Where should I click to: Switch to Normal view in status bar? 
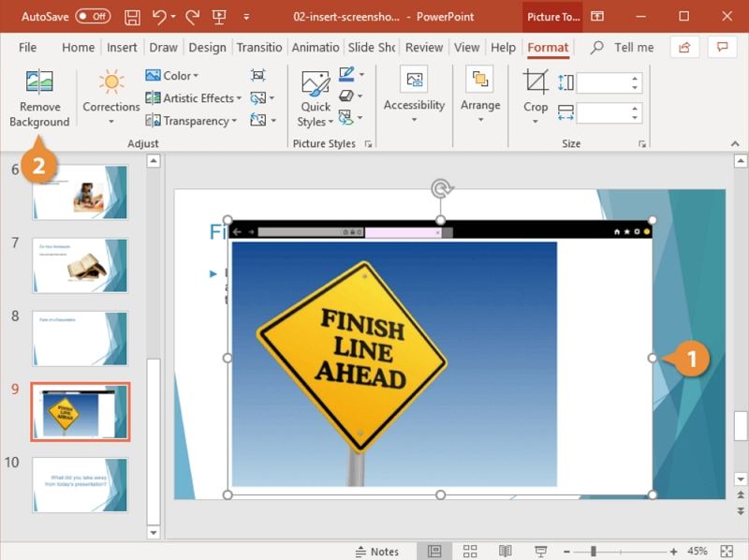coord(434,552)
